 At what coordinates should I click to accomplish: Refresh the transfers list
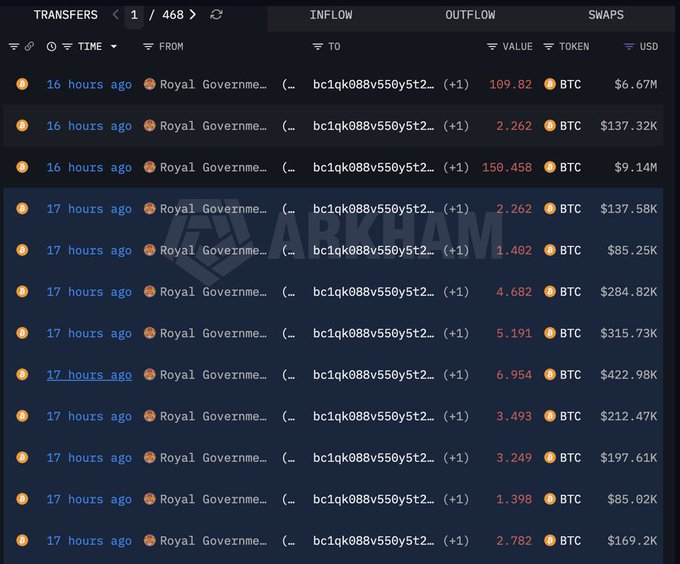pyautogui.click(x=216, y=15)
